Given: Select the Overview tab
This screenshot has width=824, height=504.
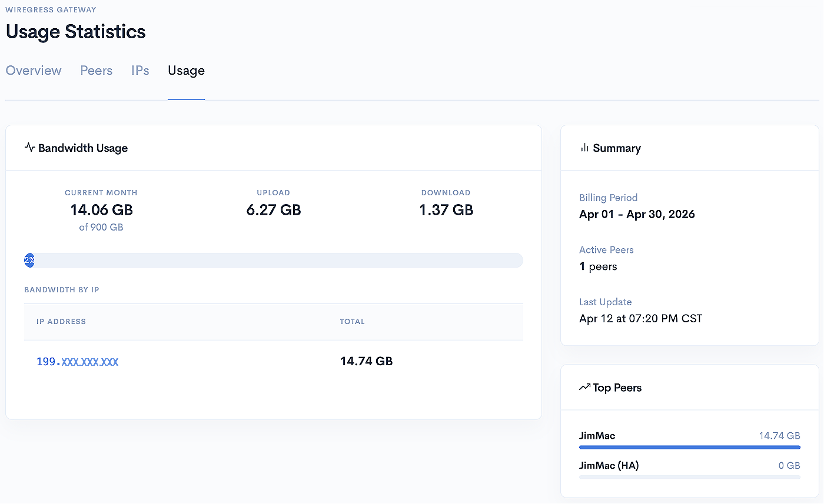Looking at the screenshot, I should 34,70.
